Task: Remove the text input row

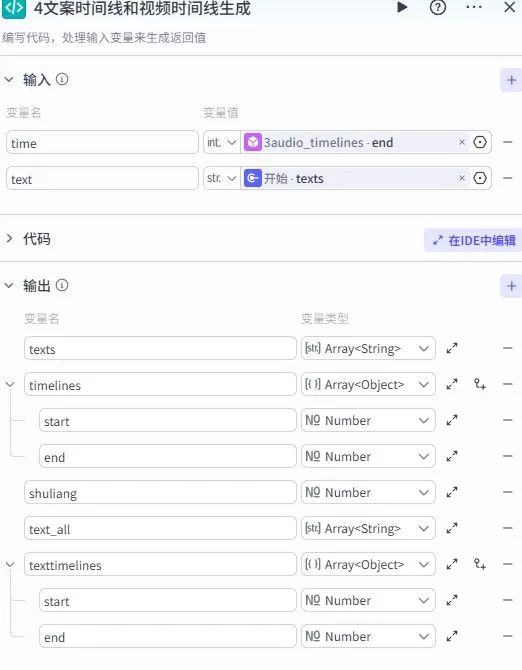Action: (507, 178)
